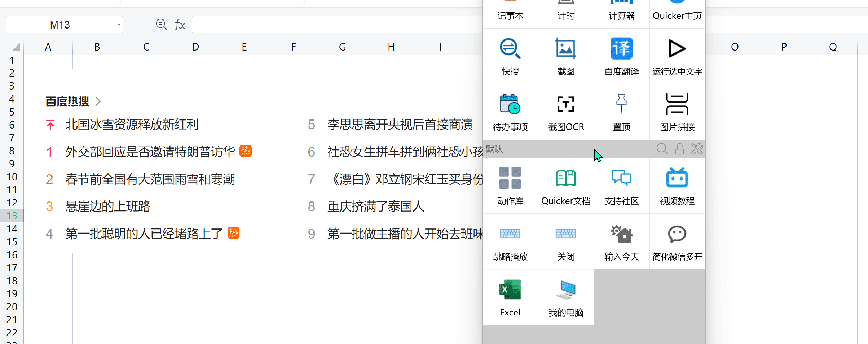
Task: Click the 置顶 pin action
Action: coord(621,112)
